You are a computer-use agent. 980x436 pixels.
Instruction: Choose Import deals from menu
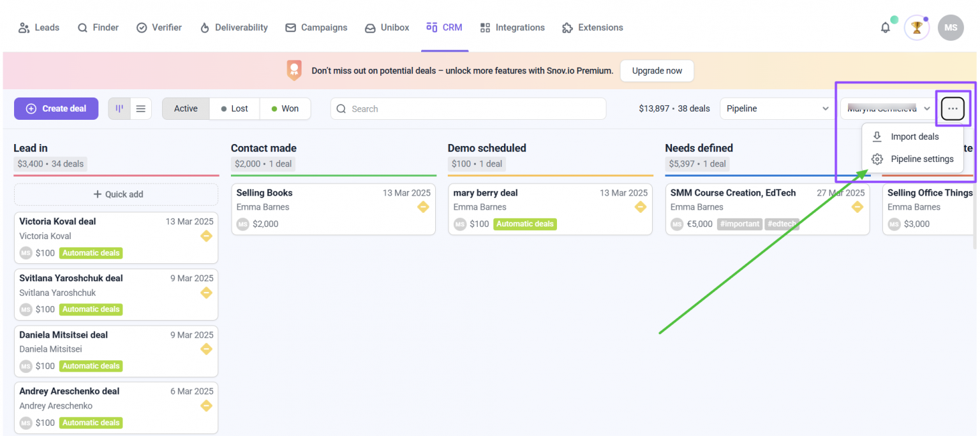point(913,136)
